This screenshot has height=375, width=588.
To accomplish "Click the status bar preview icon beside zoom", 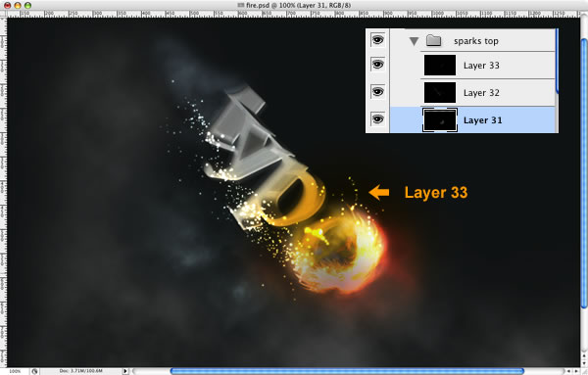I will tap(34, 371).
